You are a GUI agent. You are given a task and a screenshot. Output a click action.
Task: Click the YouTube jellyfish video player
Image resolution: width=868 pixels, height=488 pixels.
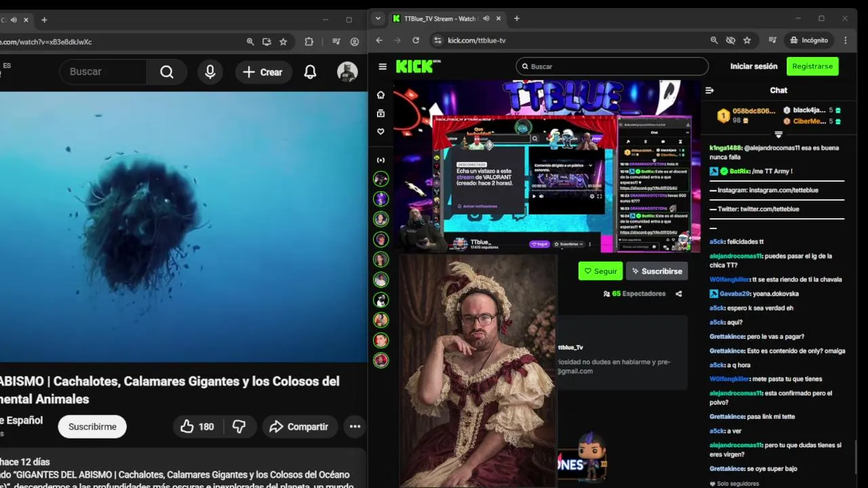pos(183,227)
